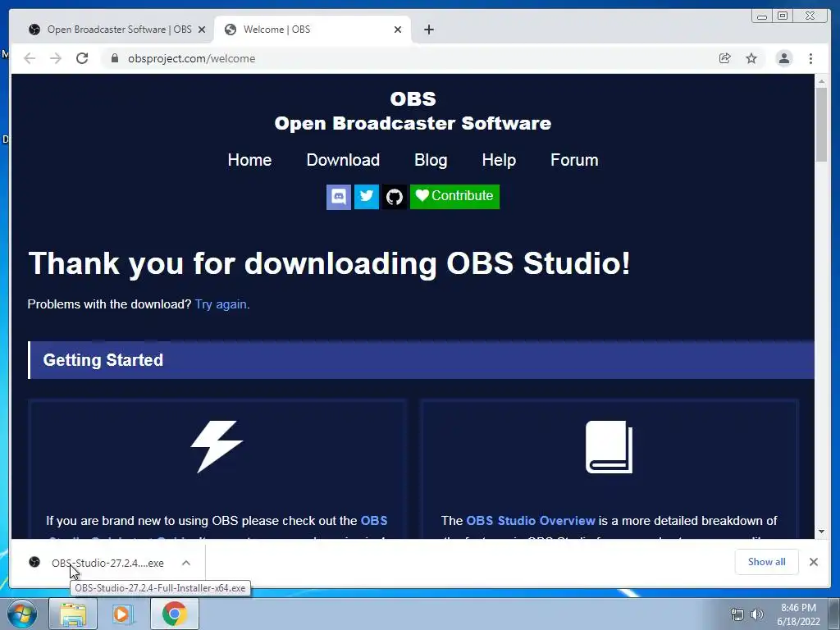
Task: Click the browser Forward arrow
Action: click(56, 58)
